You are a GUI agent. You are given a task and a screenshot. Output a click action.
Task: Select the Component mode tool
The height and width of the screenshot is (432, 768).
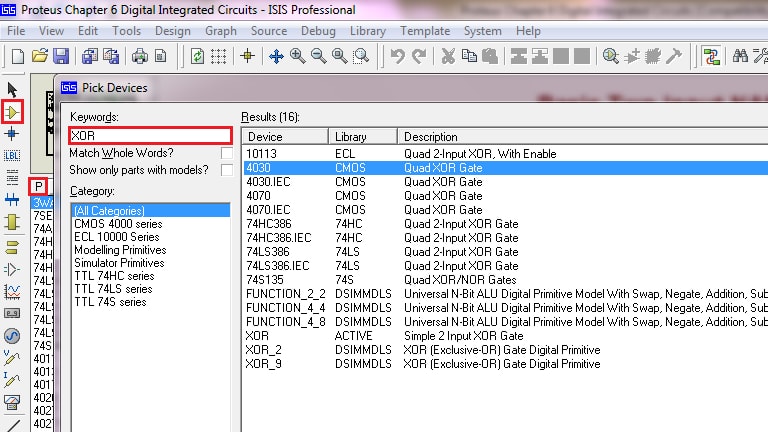tap(13, 112)
